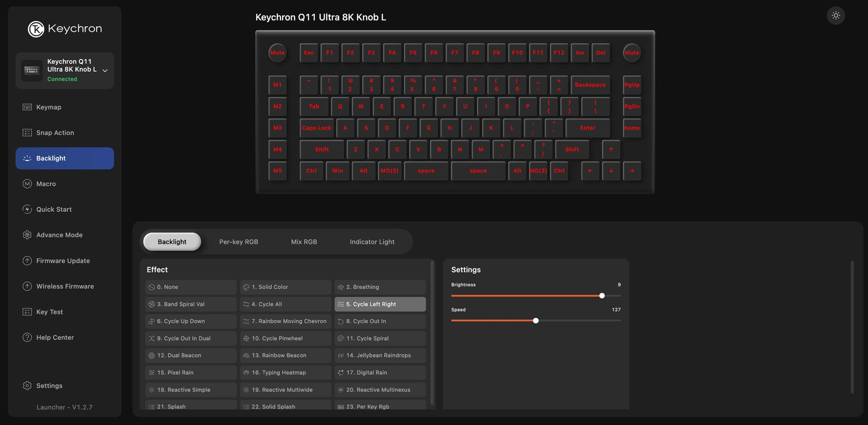The width and height of the screenshot is (868, 425).
Task: Go to Quick Start
Action: click(x=65, y=209)
